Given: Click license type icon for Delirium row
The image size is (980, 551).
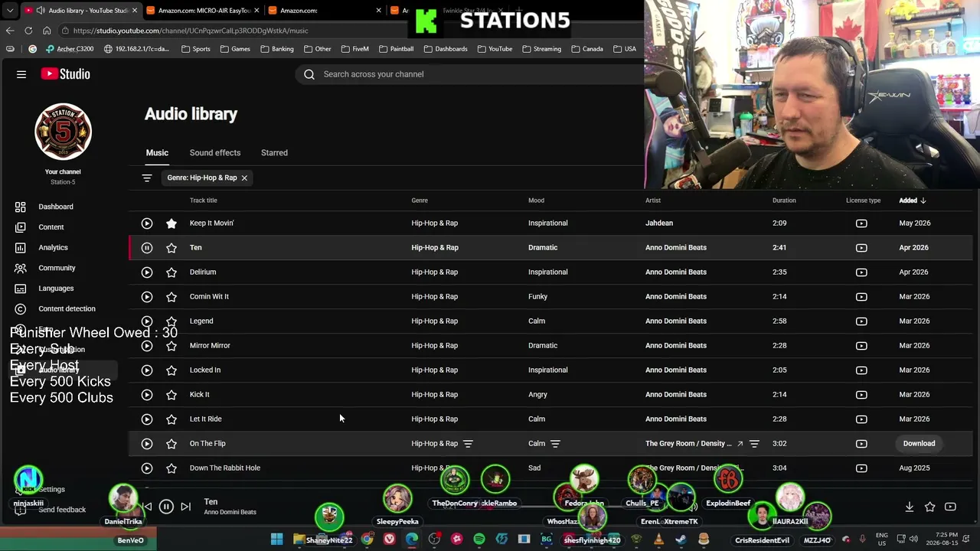Looking at the screenshot, I should pos(861,272).
